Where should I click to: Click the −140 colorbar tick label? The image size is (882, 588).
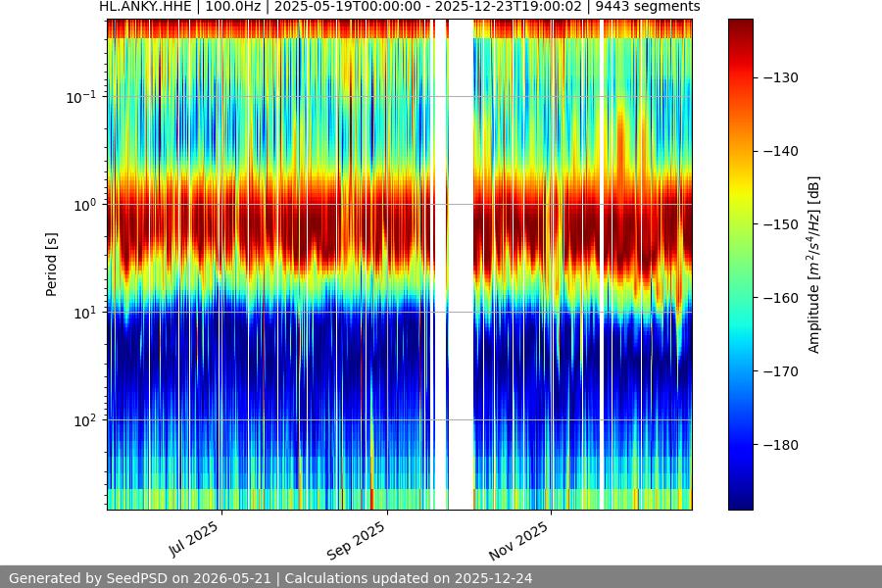781,151
